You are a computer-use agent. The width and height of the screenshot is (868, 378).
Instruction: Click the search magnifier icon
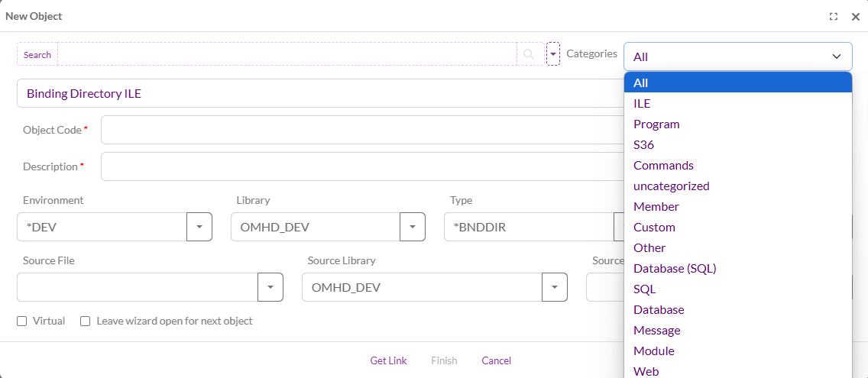(x=529, y=54)
